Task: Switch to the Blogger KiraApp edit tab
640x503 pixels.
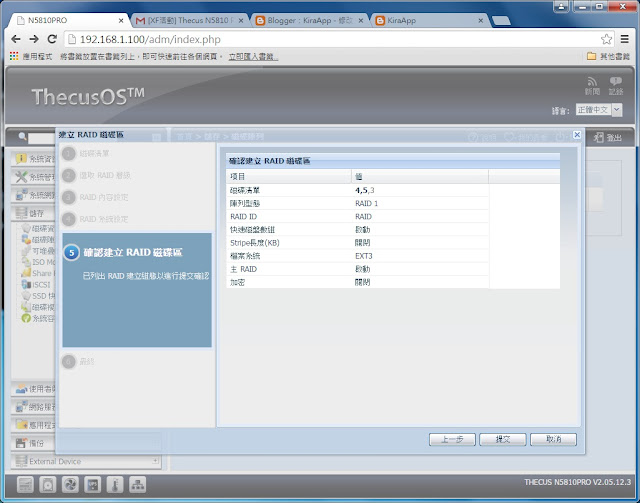Action: tap(309, 20)
